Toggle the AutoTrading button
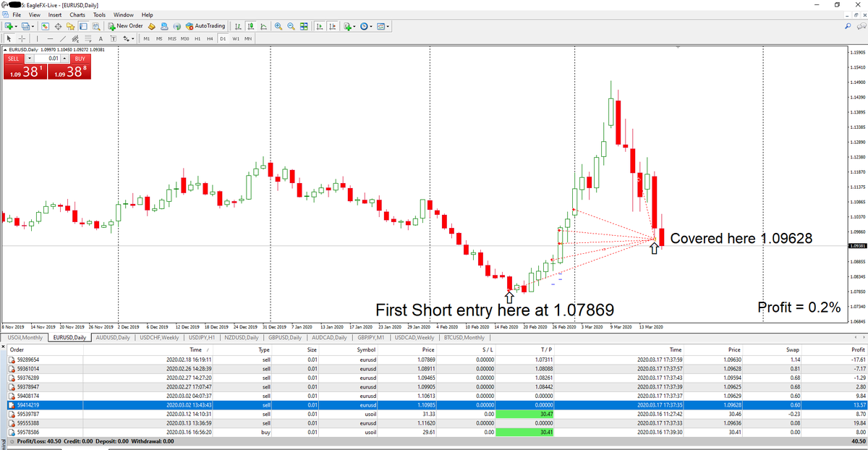Image resolution: width=868 pixels, height=450 pixels. tap(205, 26)
